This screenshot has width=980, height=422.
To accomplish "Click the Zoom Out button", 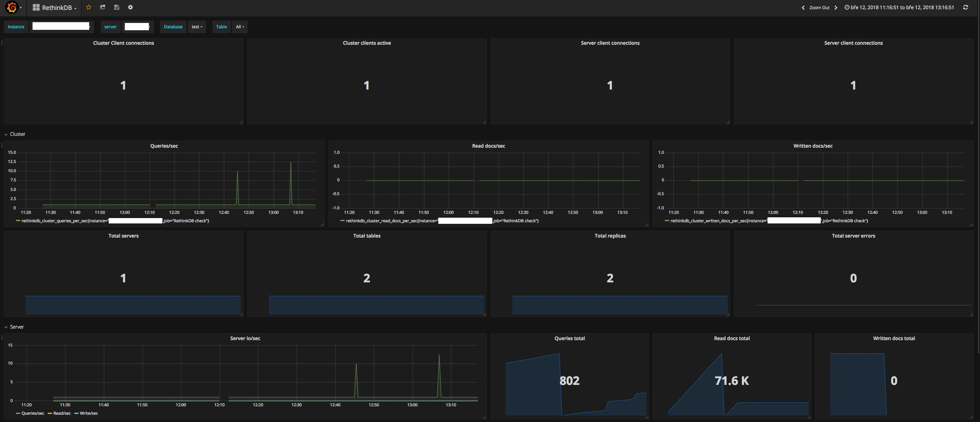I will [819, 8].
